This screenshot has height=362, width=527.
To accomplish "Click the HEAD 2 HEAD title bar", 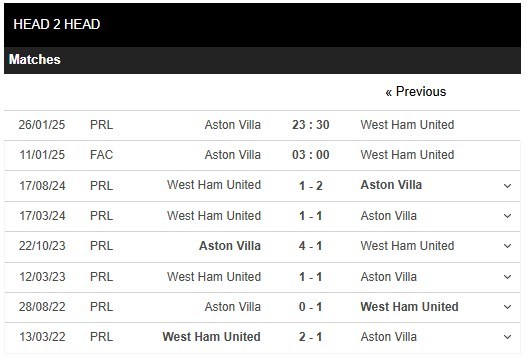I will (262, 25).
